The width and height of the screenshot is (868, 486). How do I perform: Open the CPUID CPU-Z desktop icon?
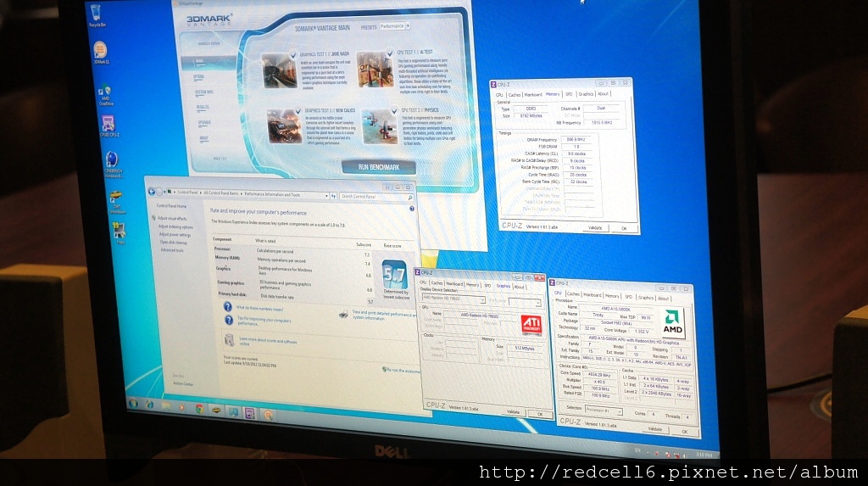pyautogui.click(x=108, y=126)
